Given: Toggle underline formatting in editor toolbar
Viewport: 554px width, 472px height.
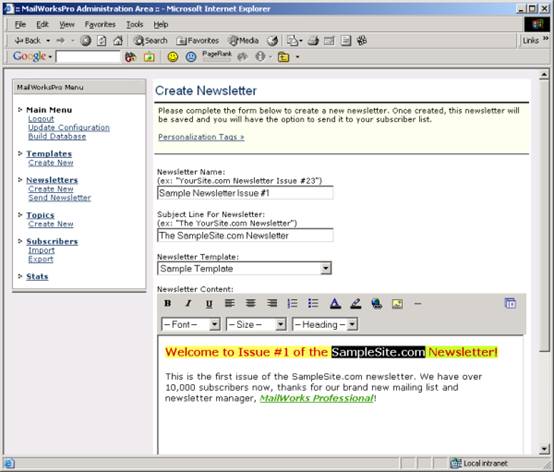Looking at the screenshot, I should (x=209, y=303).
